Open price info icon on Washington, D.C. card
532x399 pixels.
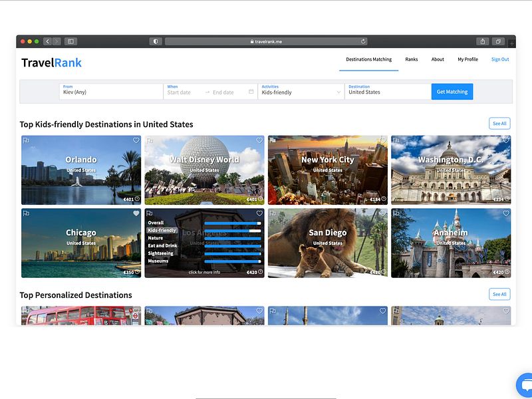(x=507, y=199)
